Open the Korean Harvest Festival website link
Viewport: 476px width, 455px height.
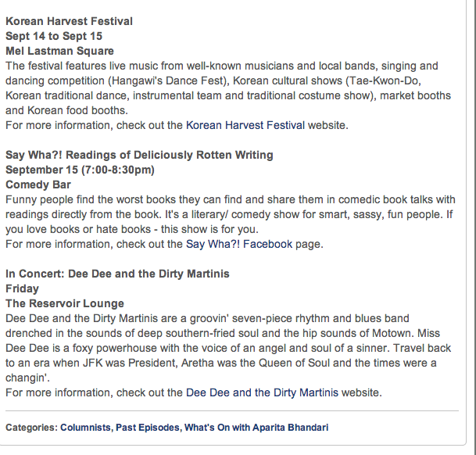point(246,125)
